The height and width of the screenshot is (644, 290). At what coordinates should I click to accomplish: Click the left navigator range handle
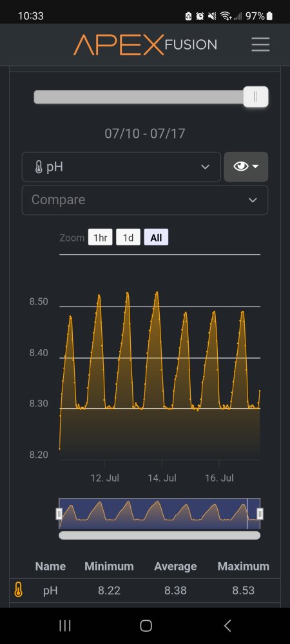point(59,513)
